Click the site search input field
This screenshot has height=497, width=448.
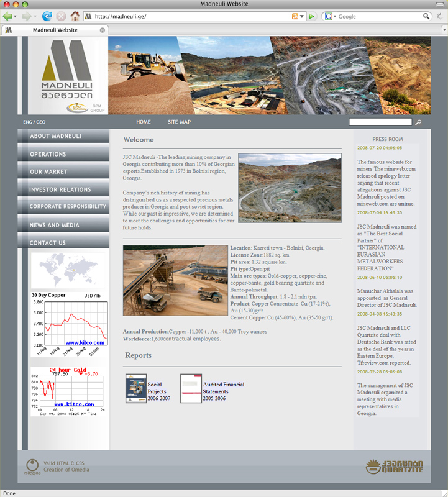click(x=380, y=122)
